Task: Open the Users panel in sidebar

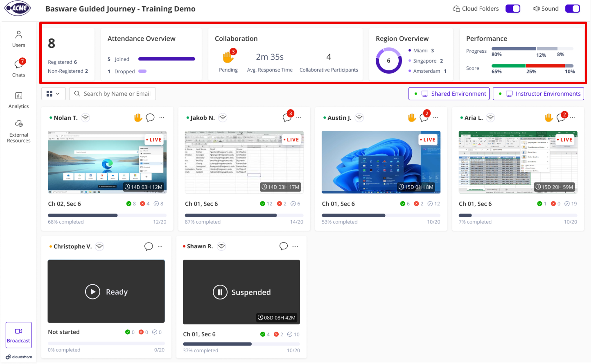Action: (18, 38)
